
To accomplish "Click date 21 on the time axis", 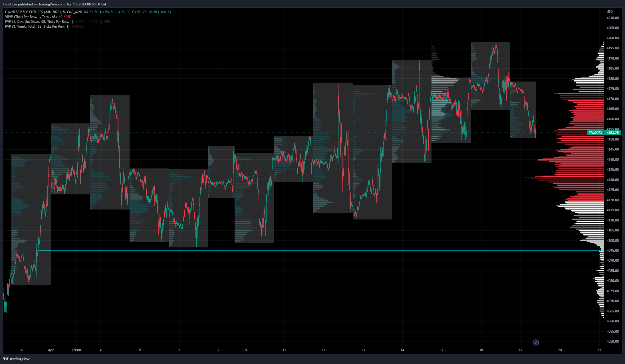I will [x=599, y=350].
